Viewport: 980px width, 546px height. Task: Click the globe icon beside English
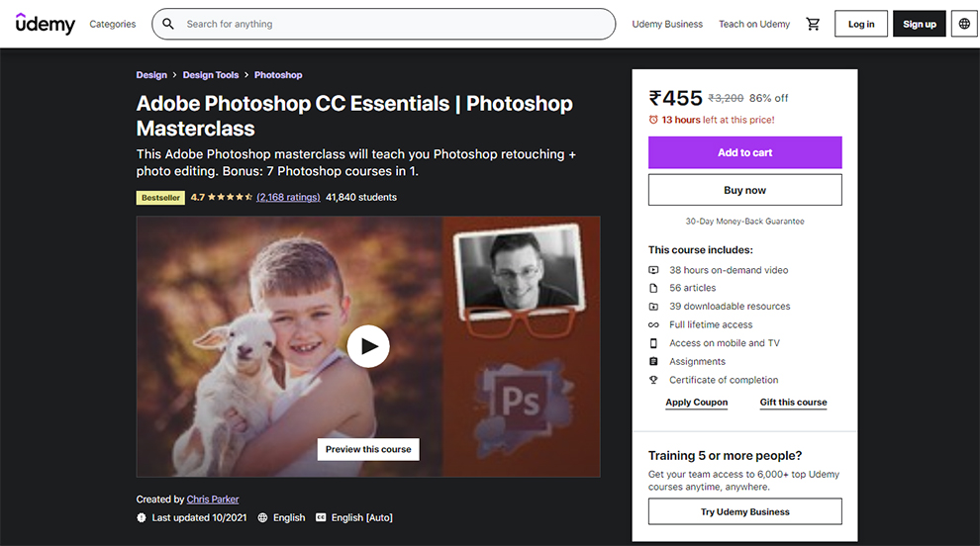[x=262, y=517]
